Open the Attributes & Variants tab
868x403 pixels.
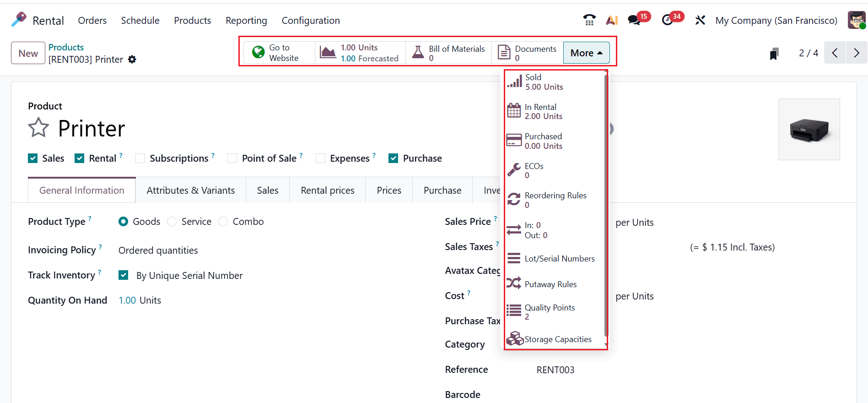pos(190,191)
